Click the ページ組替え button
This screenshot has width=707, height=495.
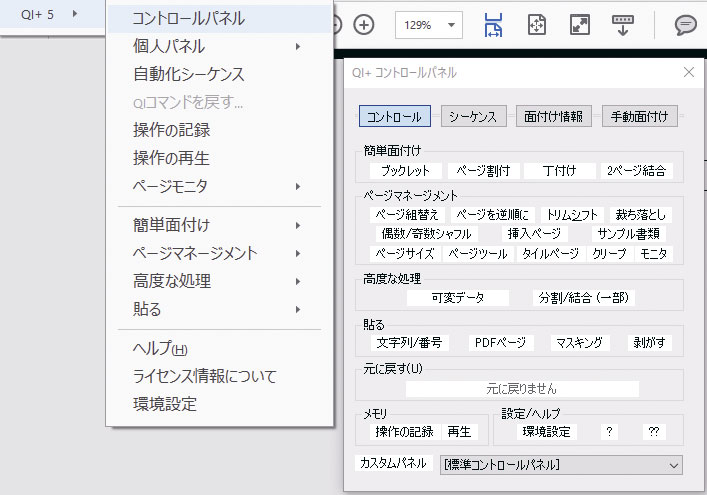pos(407,215)
